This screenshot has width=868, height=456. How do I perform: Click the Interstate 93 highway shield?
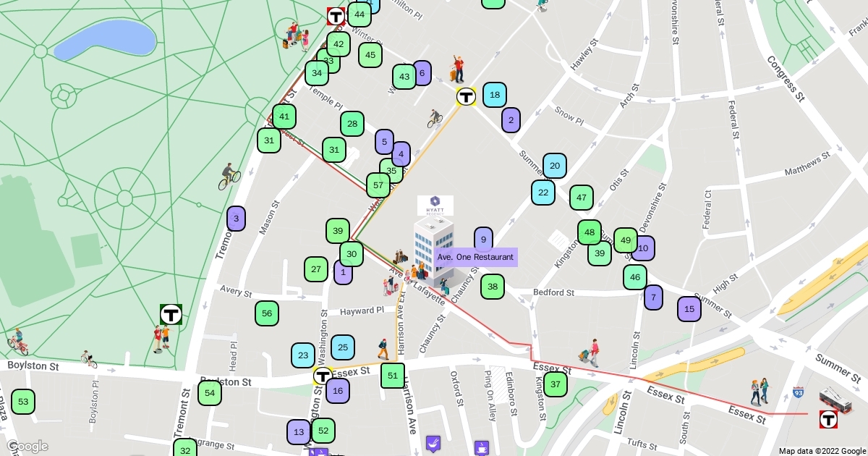pos(798,393)
